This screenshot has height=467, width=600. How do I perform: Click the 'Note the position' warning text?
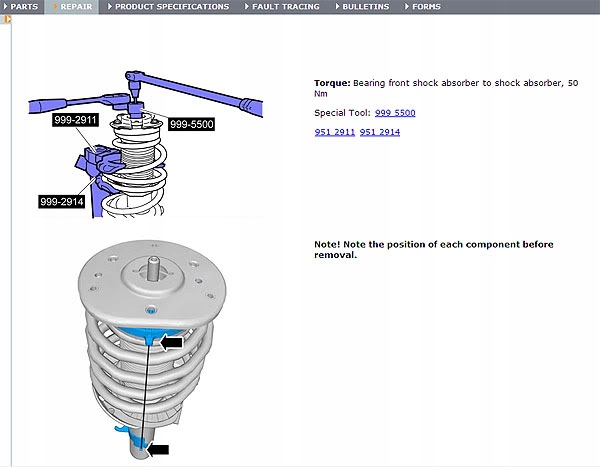(434, 250)
